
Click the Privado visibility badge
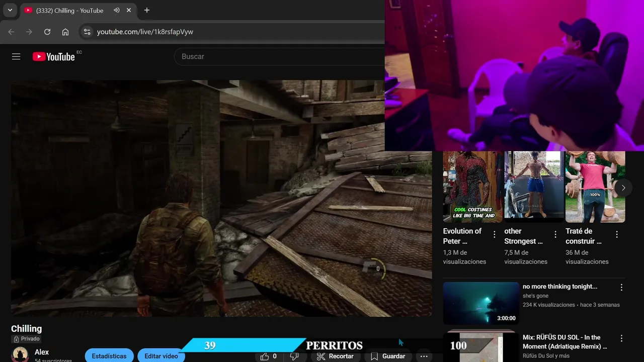click(x=26, y=339)
